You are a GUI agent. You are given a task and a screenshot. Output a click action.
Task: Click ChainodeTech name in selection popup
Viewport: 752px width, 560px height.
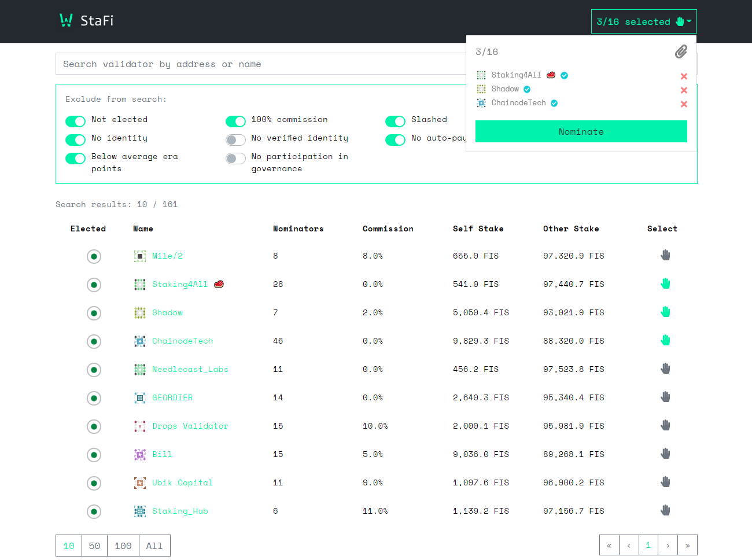(518, 103)
